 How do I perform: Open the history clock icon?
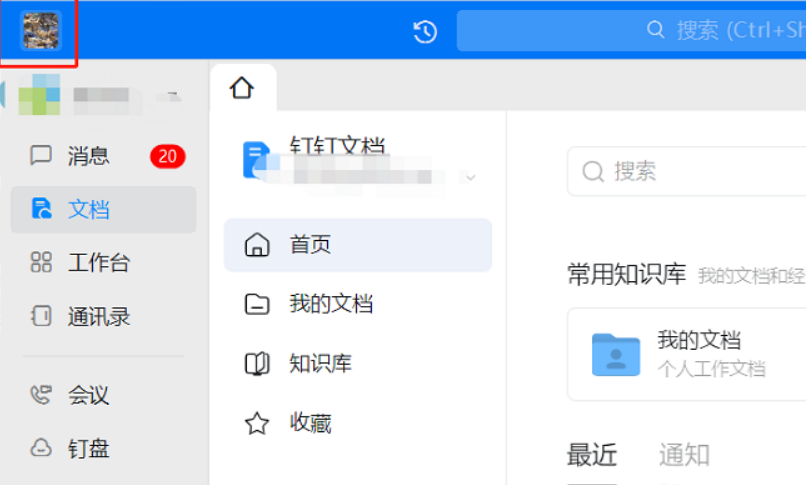[425, 32]
